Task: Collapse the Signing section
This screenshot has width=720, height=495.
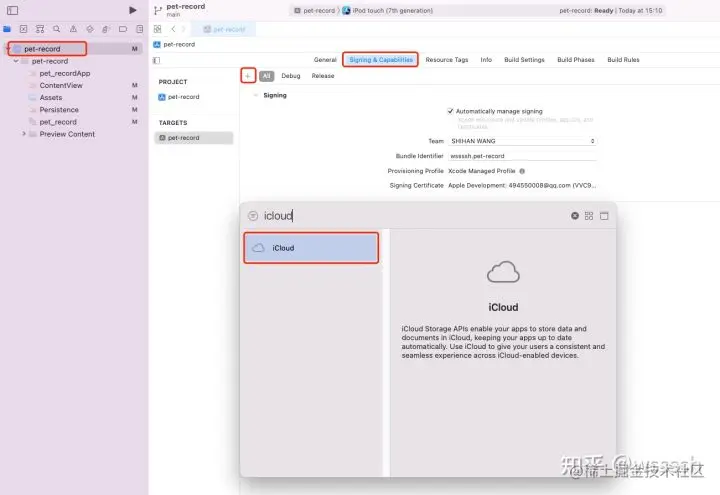Action: (x=256, y=95)
